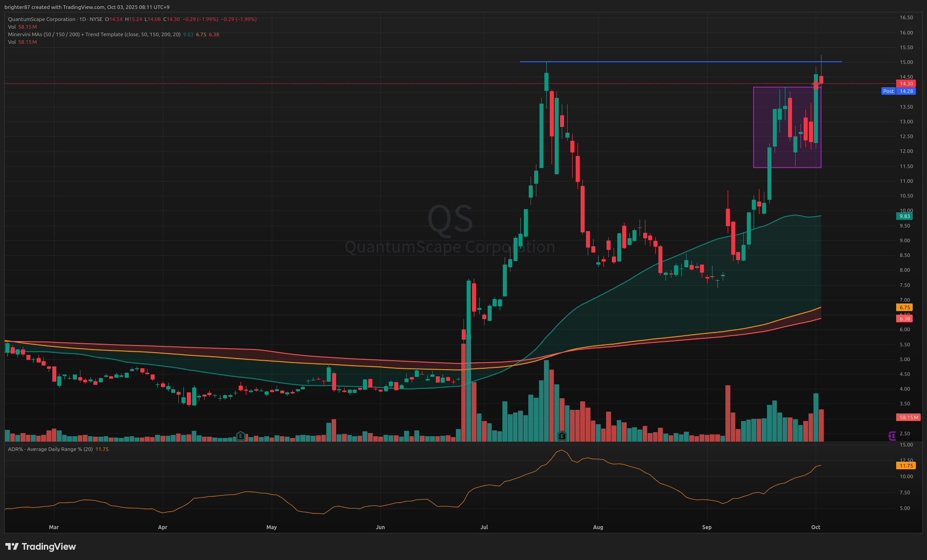Click the ADR% Average Daily Range legend title
927x560 pixels.
tap(50, 449)
